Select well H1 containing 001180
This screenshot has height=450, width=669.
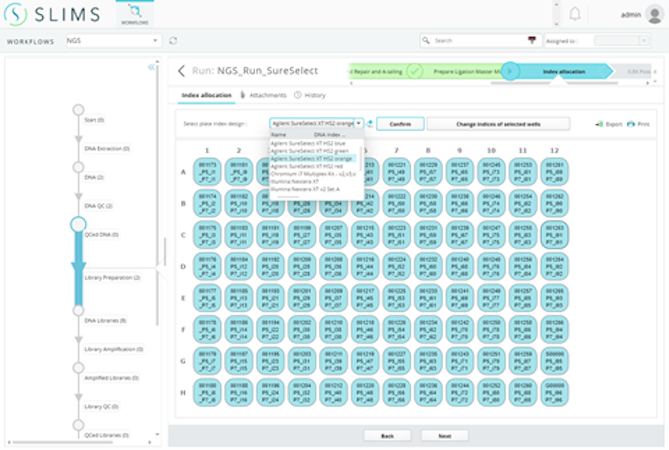tap(207, 392)
